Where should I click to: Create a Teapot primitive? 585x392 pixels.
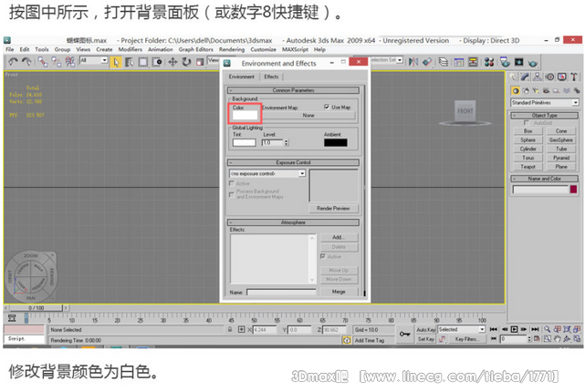tap(528, 167)
